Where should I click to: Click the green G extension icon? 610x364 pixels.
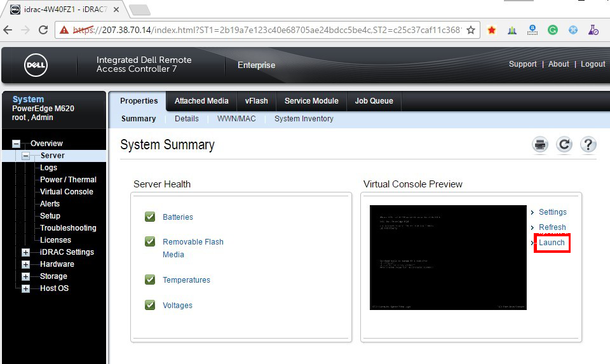pyautogui.click(x=552, y=30)
